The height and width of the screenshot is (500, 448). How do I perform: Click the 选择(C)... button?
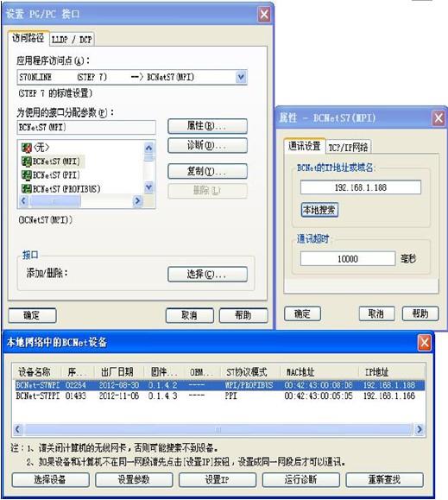(x=207, y=275)
